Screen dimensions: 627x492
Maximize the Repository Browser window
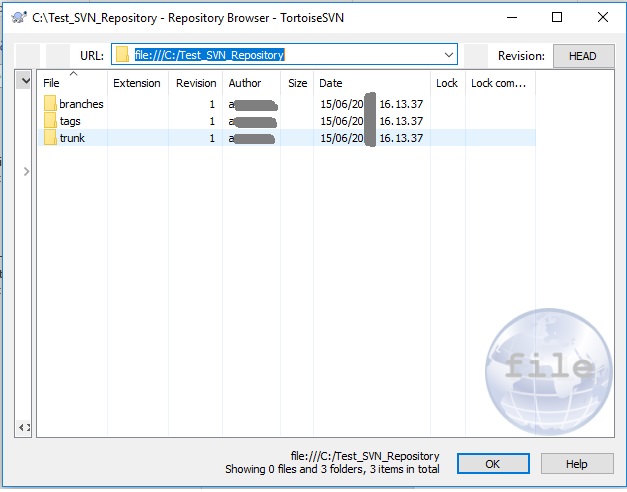tap(557, 17)
